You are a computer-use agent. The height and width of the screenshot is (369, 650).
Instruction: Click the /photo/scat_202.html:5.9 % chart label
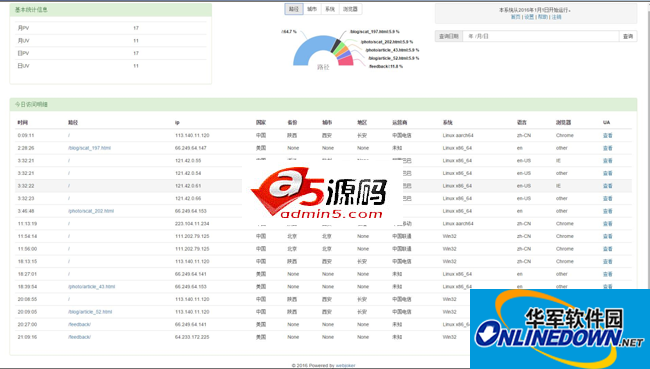(387, 42)
